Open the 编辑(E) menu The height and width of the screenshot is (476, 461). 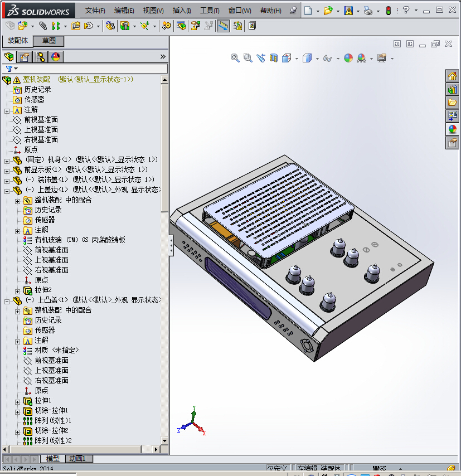tap(124, 11)
